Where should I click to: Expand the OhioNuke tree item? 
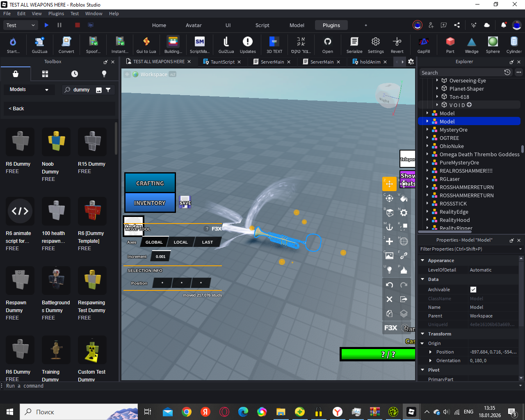[427, 146]
